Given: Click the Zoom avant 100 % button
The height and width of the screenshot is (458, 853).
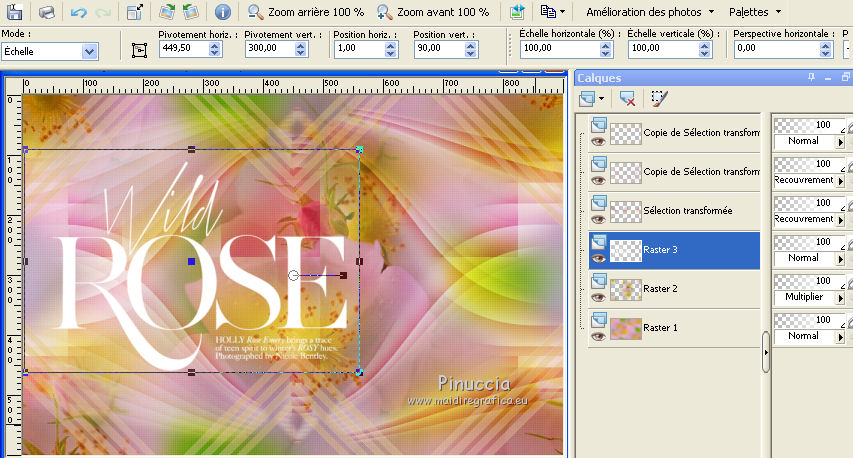Looking at the screenshot, I should pos(433,12).
